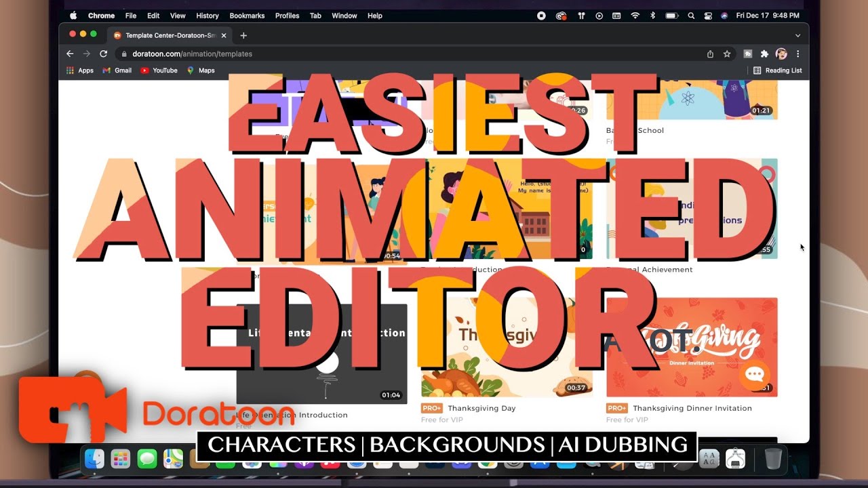Open the Trash in the Dock
The height and width of the screenshot is (488, 868).
pyautogui.click(x=773, y=459)
